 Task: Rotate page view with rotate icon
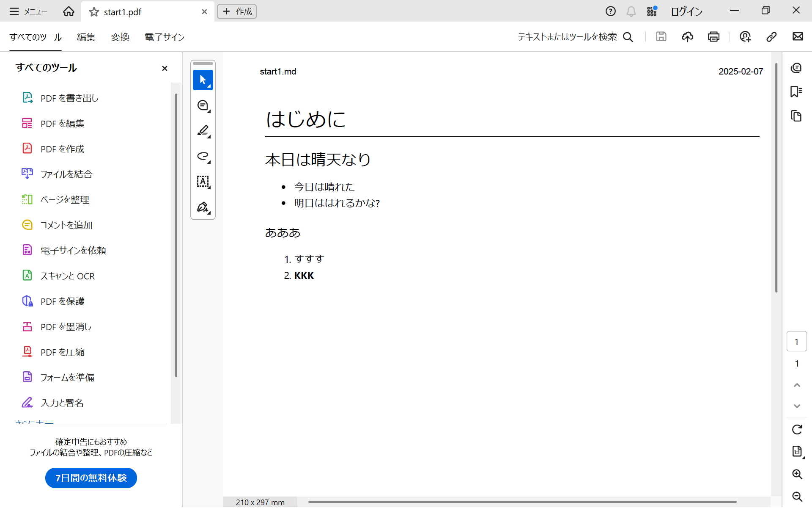pos(797,430)
